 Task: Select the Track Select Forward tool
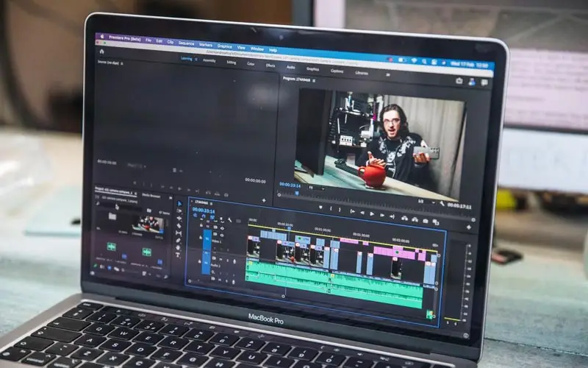tap(179, 211)
